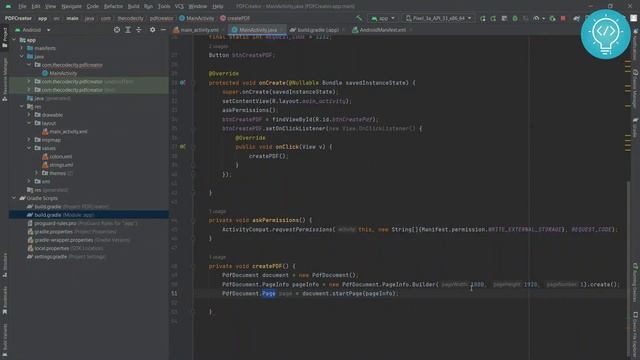Select main_activity.xml in project tree
This screenshot has width=640, height=360.
pos(69,132)
